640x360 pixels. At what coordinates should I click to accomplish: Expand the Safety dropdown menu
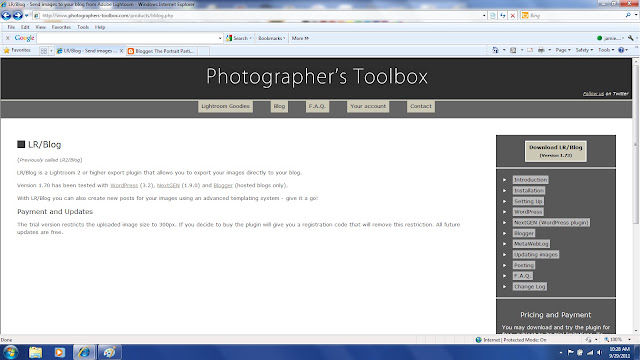pyautogui.click(x=584, y=50)
